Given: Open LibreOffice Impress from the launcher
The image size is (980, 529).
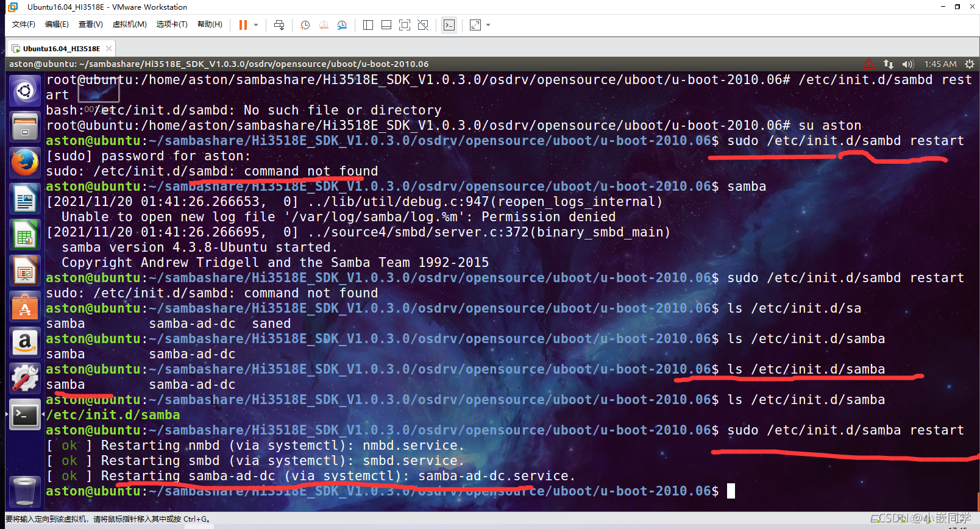Looking at the screenshot, I should click(25, 271).
